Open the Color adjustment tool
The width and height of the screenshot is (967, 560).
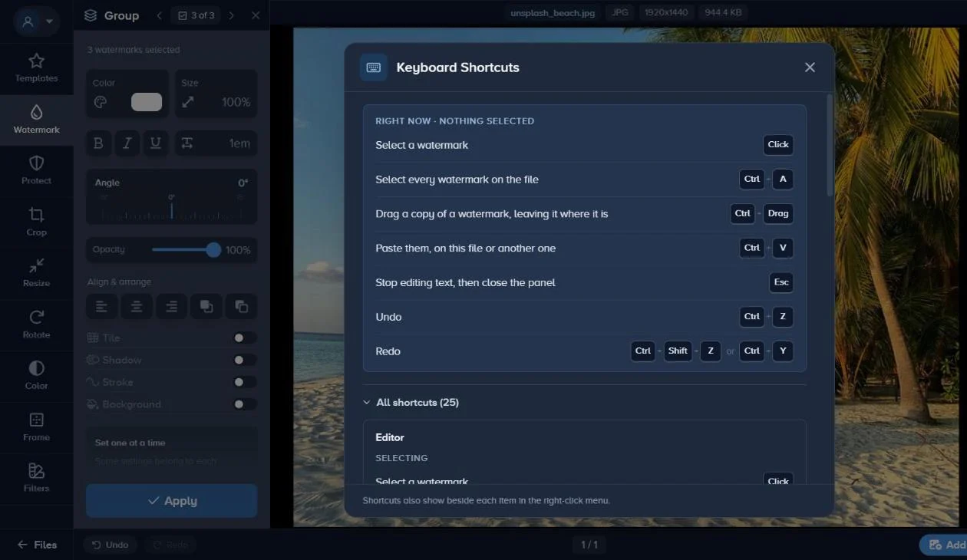[36, 376]
